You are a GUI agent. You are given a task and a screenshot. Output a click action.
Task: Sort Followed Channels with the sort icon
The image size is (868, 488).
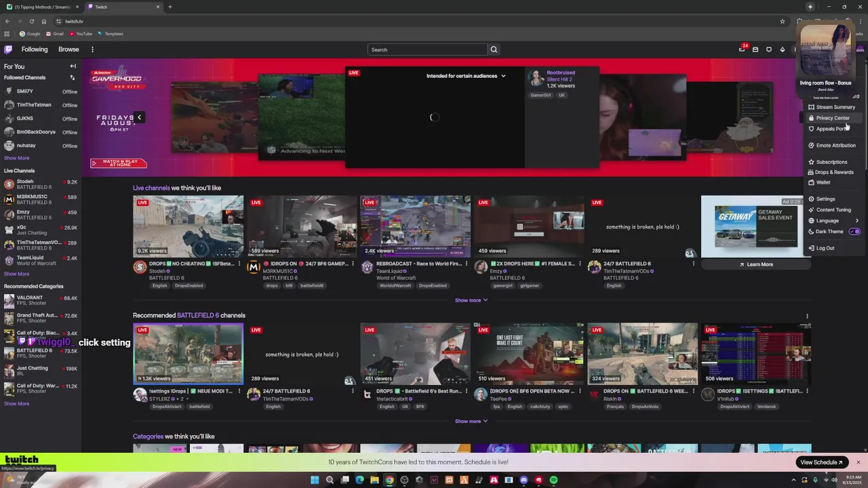point(73,78)
